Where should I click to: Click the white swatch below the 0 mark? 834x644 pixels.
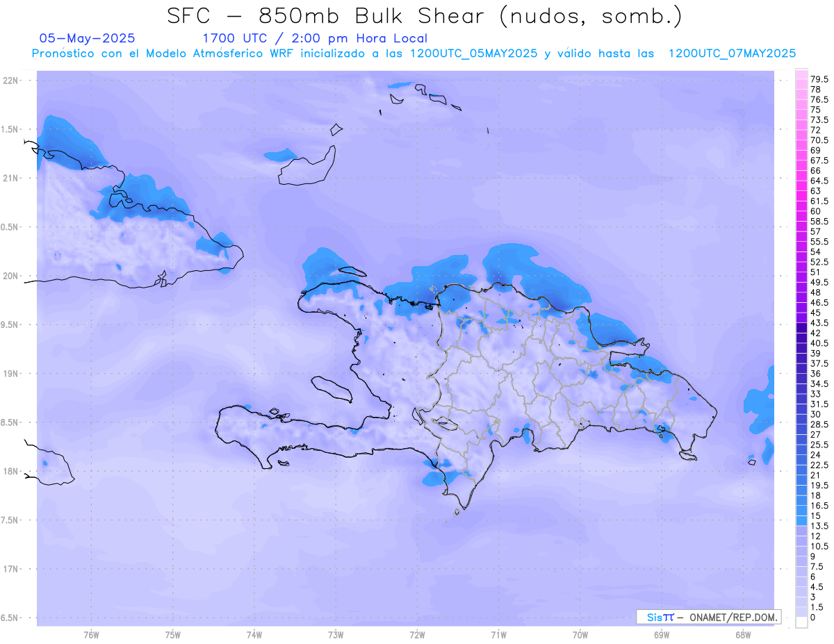click(x=801, y=622)
